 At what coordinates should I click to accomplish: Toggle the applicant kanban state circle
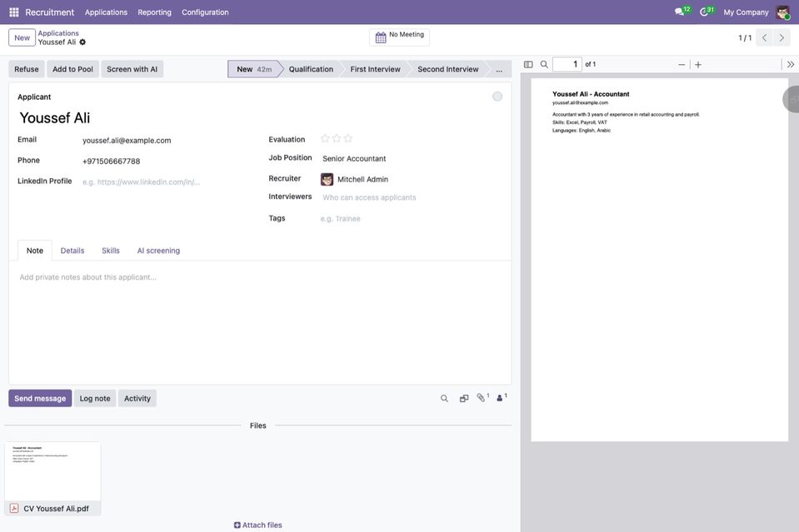[x=497, y=97]
